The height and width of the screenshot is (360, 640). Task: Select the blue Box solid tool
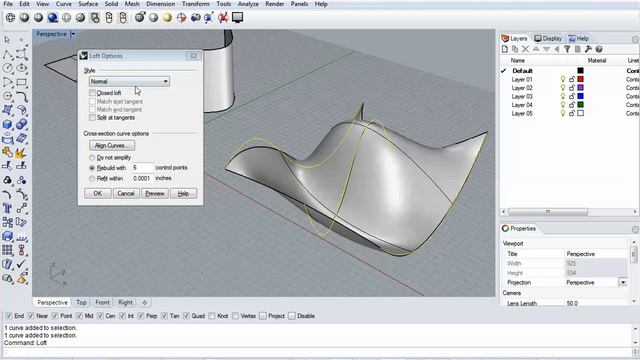7,124
